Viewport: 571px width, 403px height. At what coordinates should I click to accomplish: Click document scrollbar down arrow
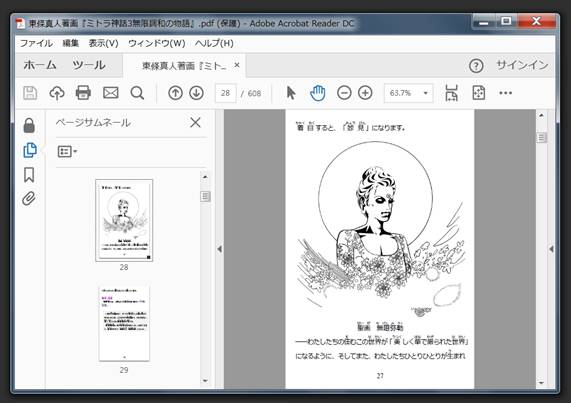click(541, 383)
